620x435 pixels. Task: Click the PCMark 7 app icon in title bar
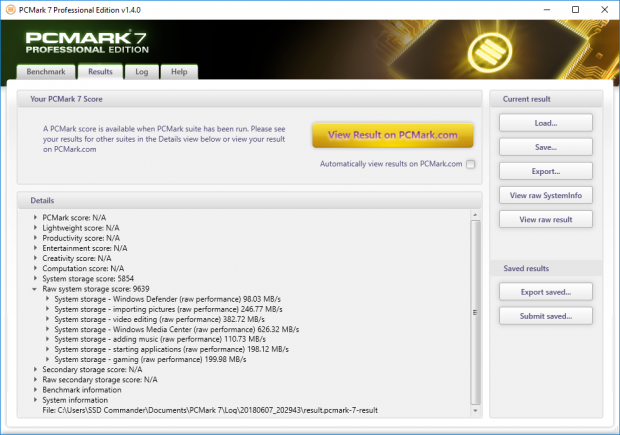pyautogui.click(x=11, y=9)
